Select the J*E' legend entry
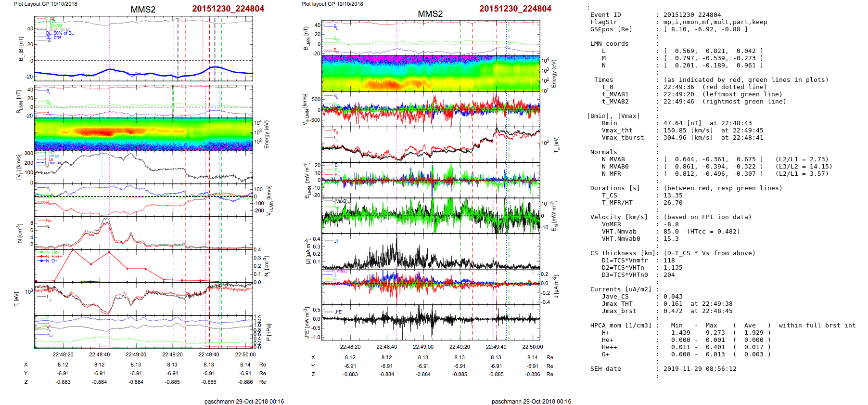Image resolution: width=868 pixels, height=405 pixels. point(338,312)
